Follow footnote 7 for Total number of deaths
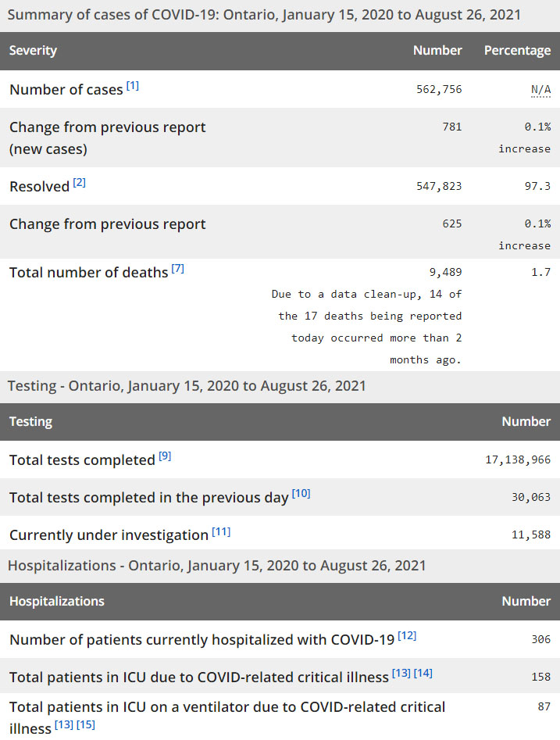The width and height of the screenshot is (560, 740). tap(178, 268)
